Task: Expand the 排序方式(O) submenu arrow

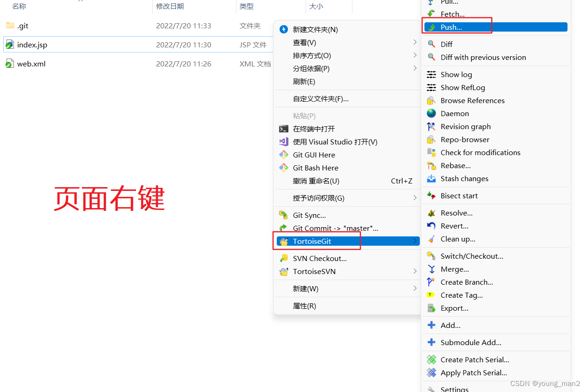Action: point(415,55)
